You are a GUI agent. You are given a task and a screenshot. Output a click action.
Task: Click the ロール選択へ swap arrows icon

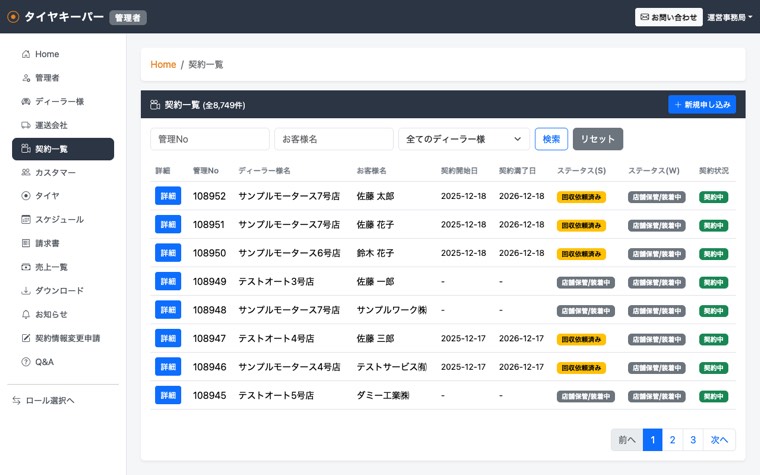coord(16,400)
